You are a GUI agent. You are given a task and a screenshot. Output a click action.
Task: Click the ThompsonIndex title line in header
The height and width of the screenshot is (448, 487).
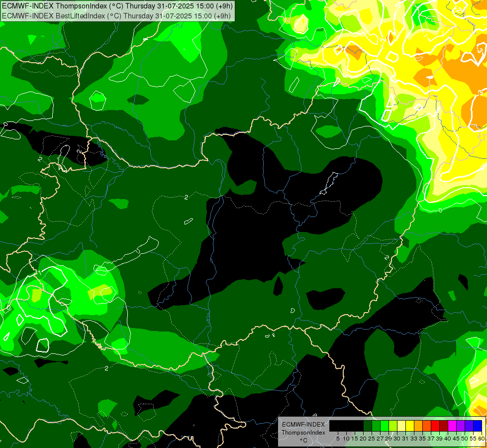click(117, 6)
